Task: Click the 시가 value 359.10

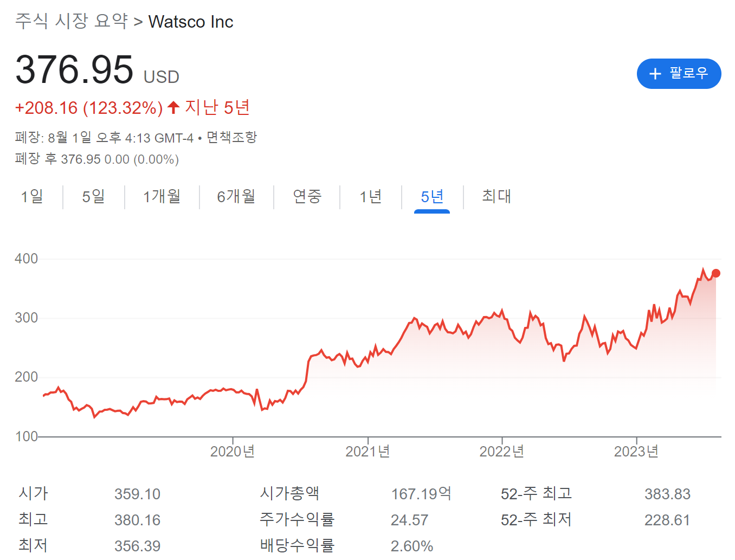Action: tap(137, 494)
